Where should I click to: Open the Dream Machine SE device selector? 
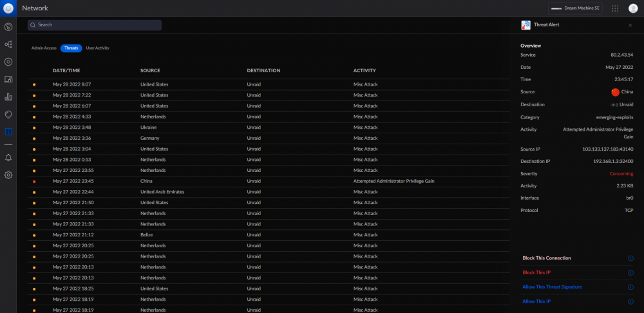(575, 8)
